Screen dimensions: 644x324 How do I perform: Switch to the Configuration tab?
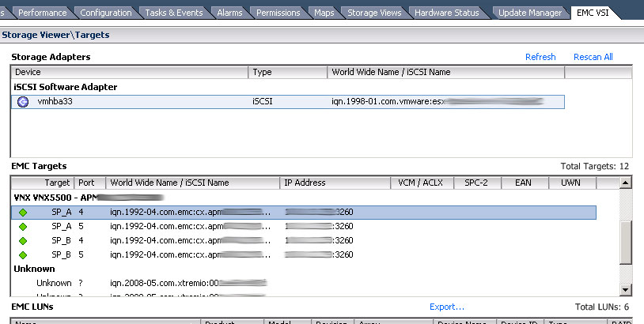click(106, 13)
